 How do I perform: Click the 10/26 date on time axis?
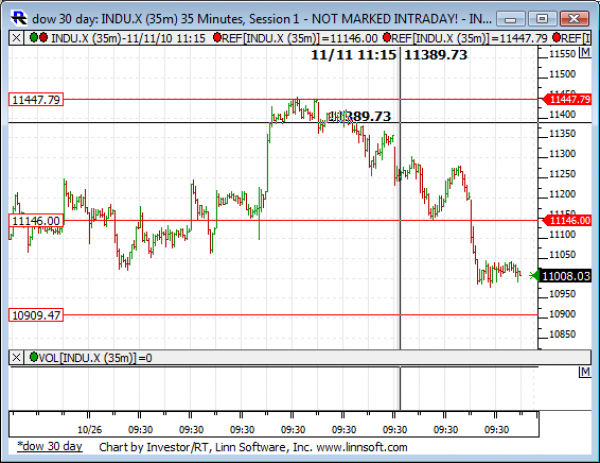90,430
